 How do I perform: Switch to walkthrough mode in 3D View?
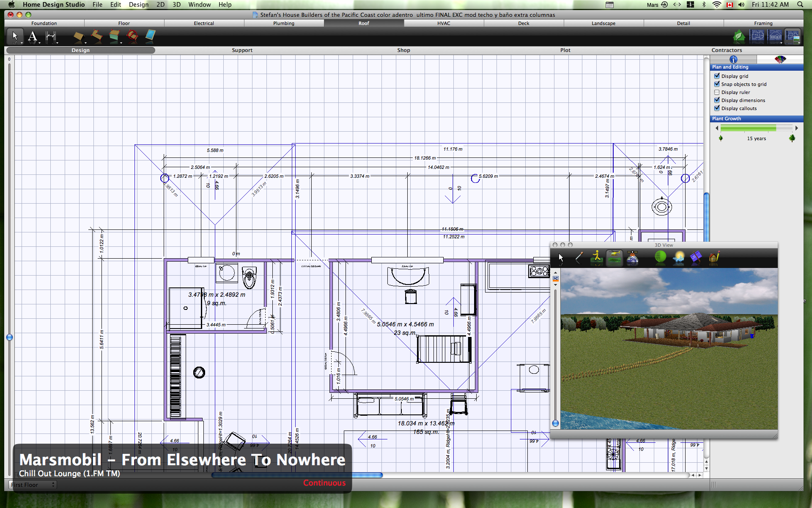pos(596,257)
